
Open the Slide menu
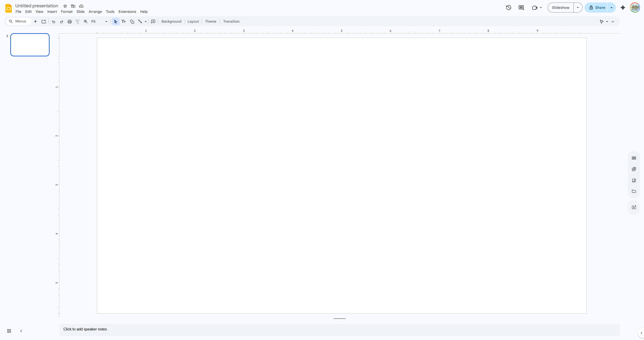pyautogui.click(x=80, y=12)
